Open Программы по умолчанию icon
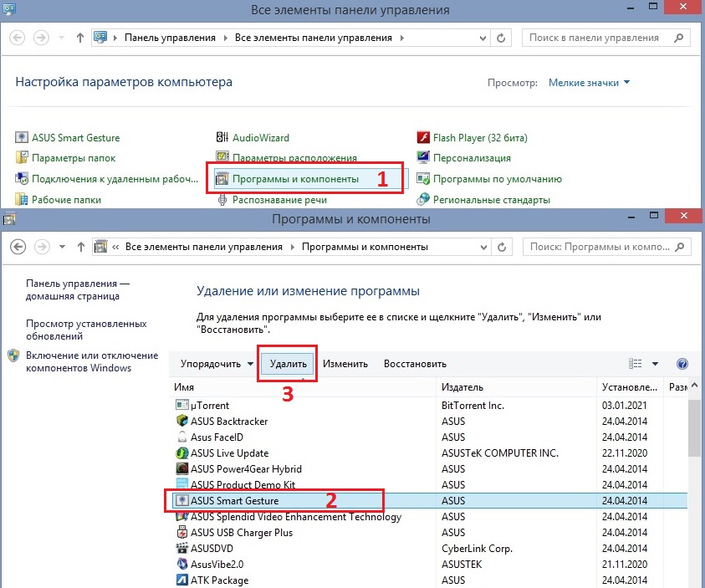Viewport: 705px width, 588px height. click(x=423, y=179)
